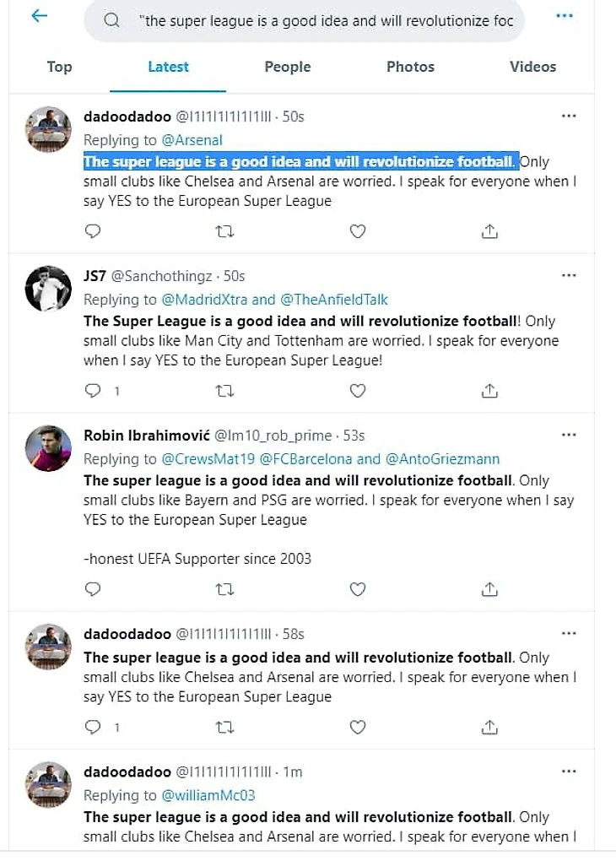Like the JS7 tweet
The image size is (616, 861).
(x=358, y=391)
